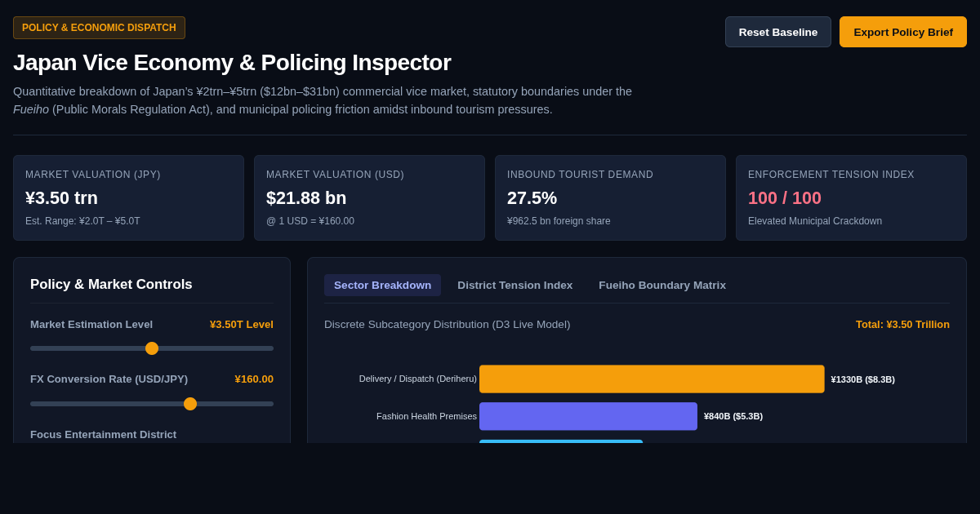Adjust the Market Estimation Level slider handle
The height and width of the screenshot is (514, 980).
tap(152, 348)
